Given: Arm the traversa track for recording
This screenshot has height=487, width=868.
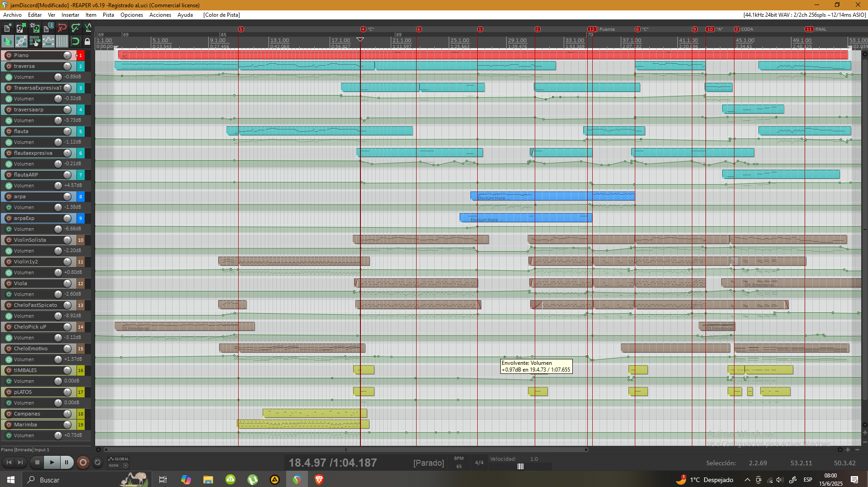Looking at the screenshot, I should click(8, 66).
